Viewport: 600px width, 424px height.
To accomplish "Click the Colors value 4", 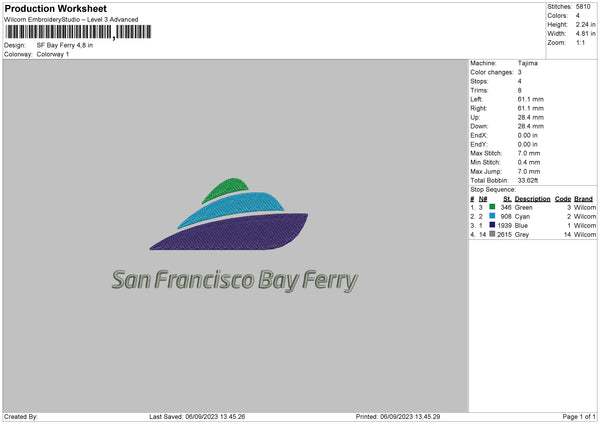I will coord(578,16).
